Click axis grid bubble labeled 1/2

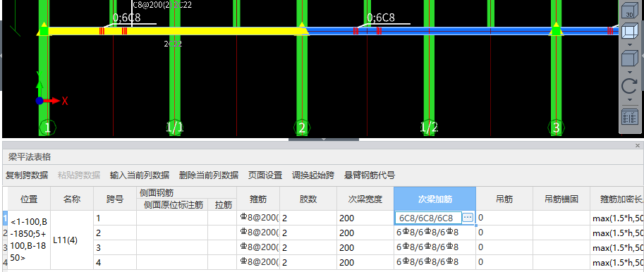pos(429,128)
